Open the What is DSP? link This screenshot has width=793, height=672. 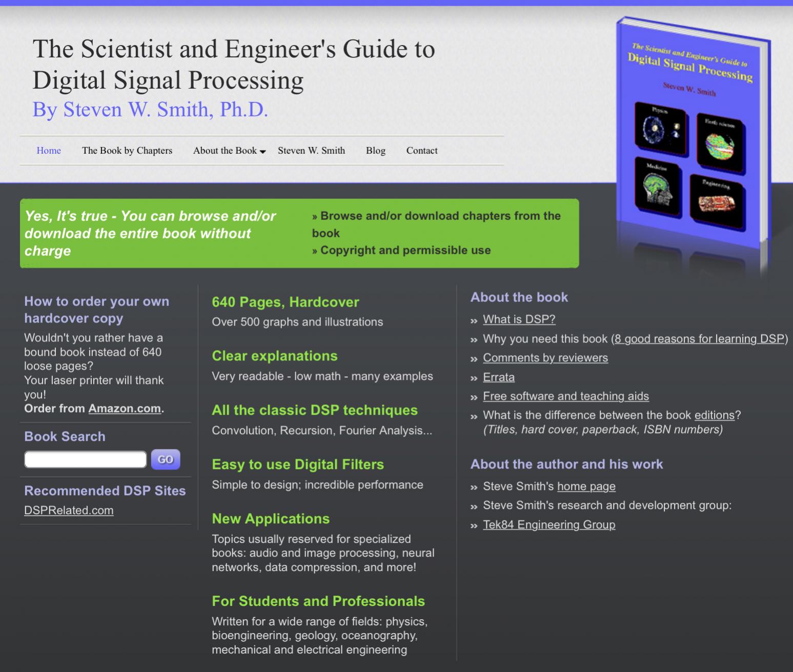point(519,319)
